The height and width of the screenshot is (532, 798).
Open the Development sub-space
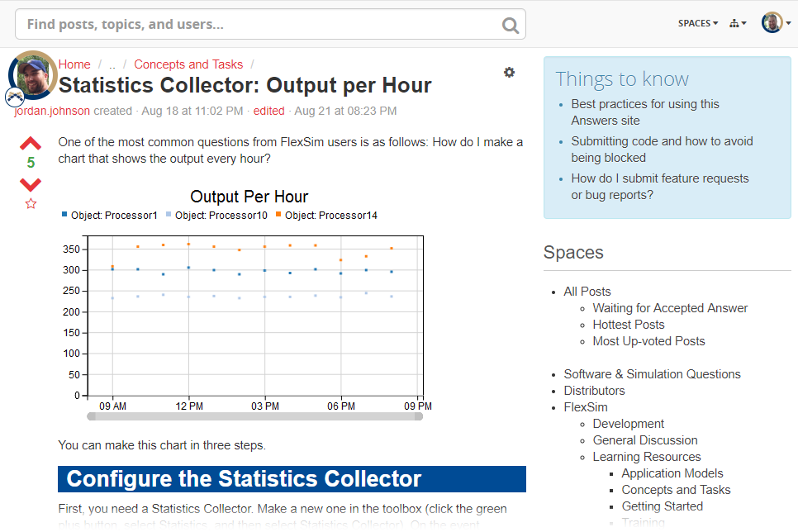pyautogui.click(x=629, y=424)
